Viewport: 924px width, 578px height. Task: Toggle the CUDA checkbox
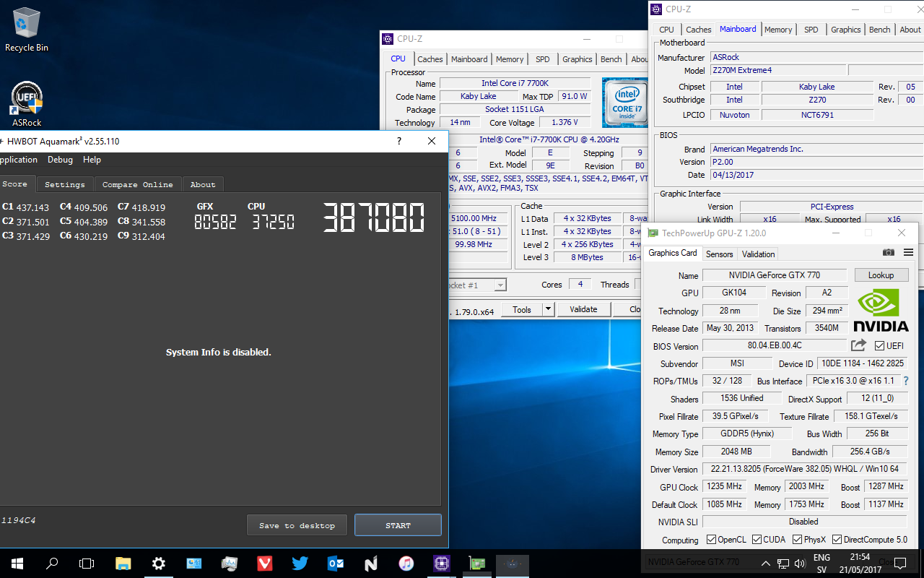point(757,539)
